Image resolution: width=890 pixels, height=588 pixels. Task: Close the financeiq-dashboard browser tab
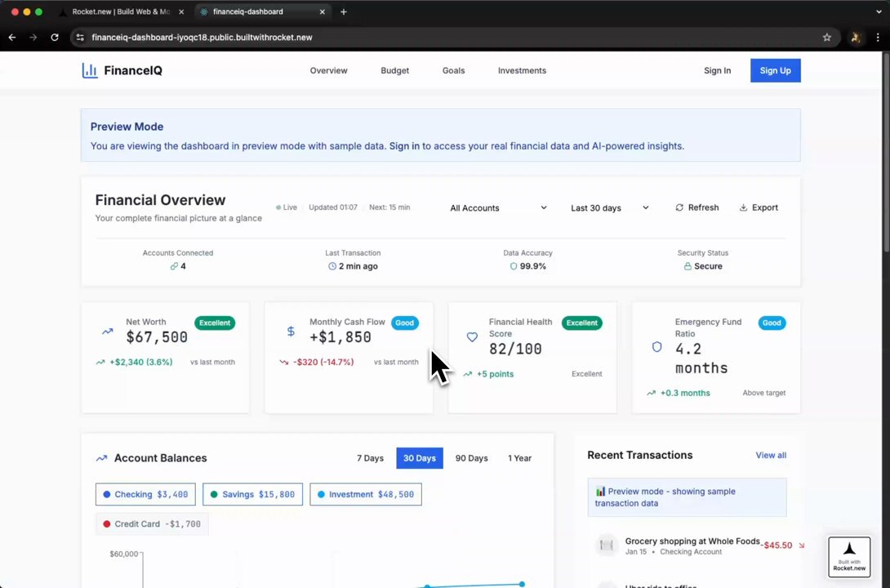pyautogui.click(x=323, y=12)
